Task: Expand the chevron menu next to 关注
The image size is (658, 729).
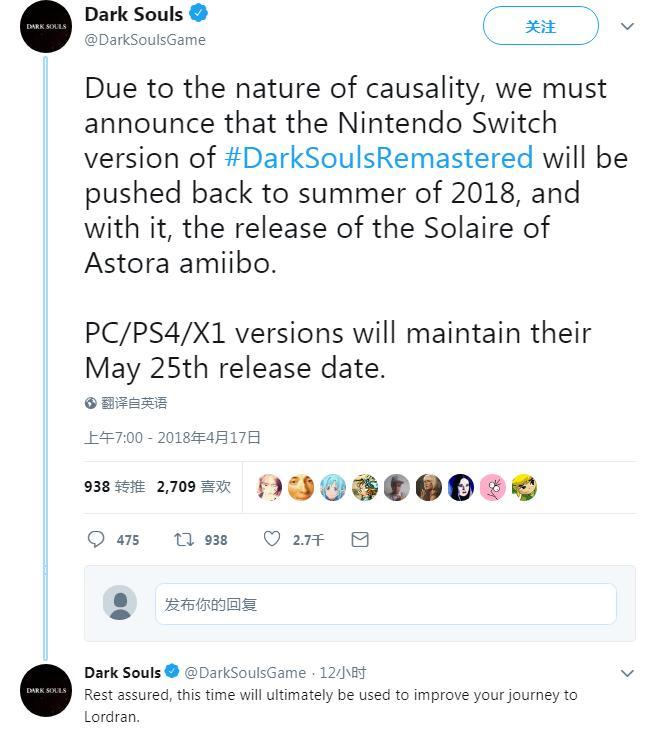Action: click(x=628, y=27)
